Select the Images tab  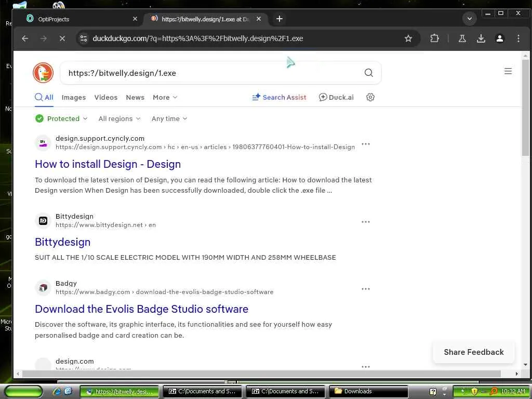74,97
